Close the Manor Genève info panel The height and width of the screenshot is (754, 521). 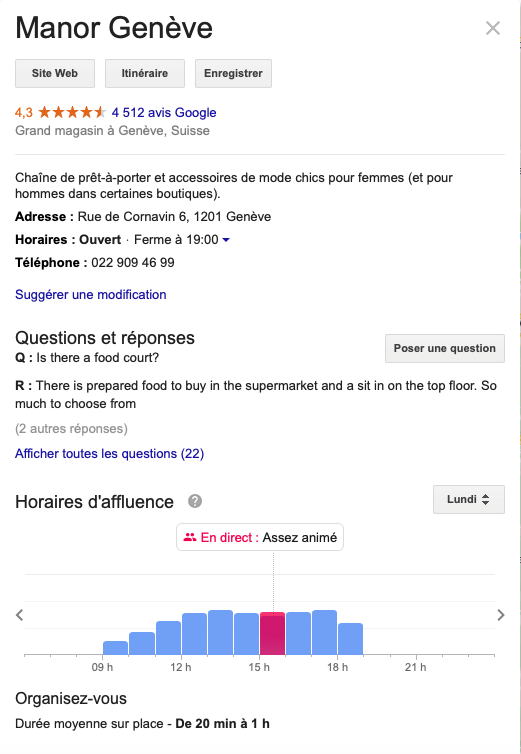pyautogui.click(x=493, y=28)
